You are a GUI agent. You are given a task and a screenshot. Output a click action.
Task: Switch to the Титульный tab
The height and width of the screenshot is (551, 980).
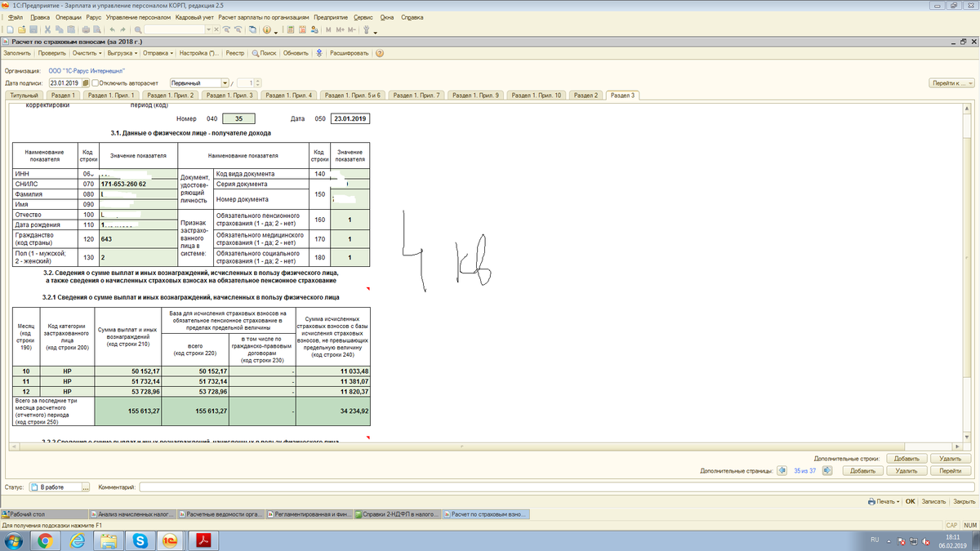(x=23, y=96)
